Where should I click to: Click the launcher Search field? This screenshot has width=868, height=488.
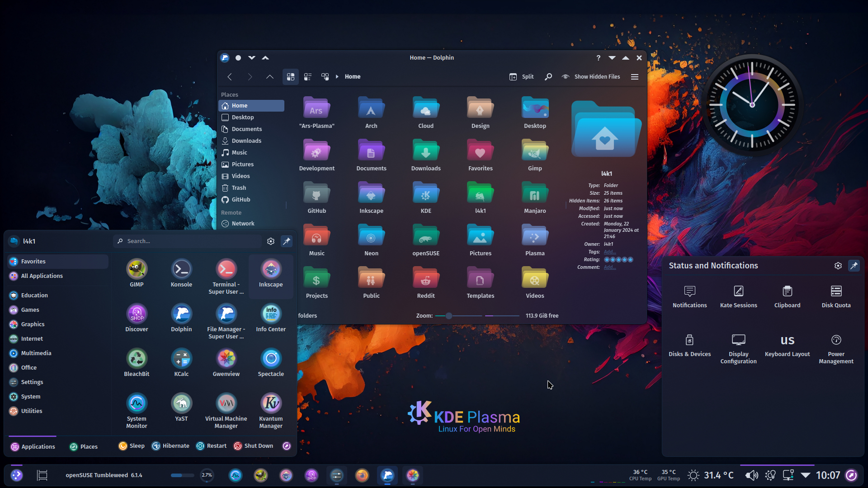pyautogui.click(x=187, y=241)
